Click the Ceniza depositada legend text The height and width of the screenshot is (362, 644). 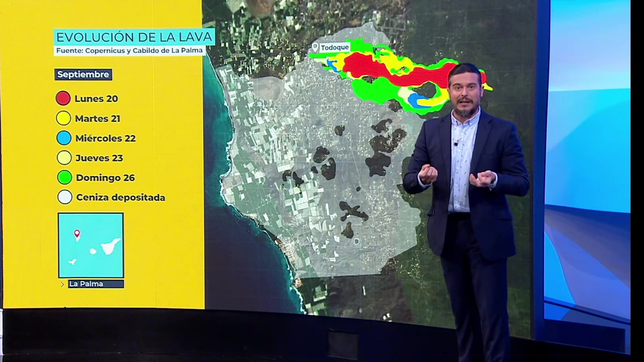pos(120,197)
